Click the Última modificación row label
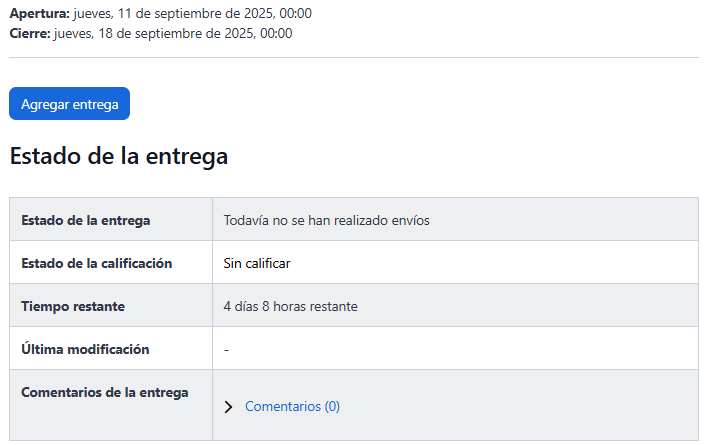707x445 pixels. click(x=85, y=349)
